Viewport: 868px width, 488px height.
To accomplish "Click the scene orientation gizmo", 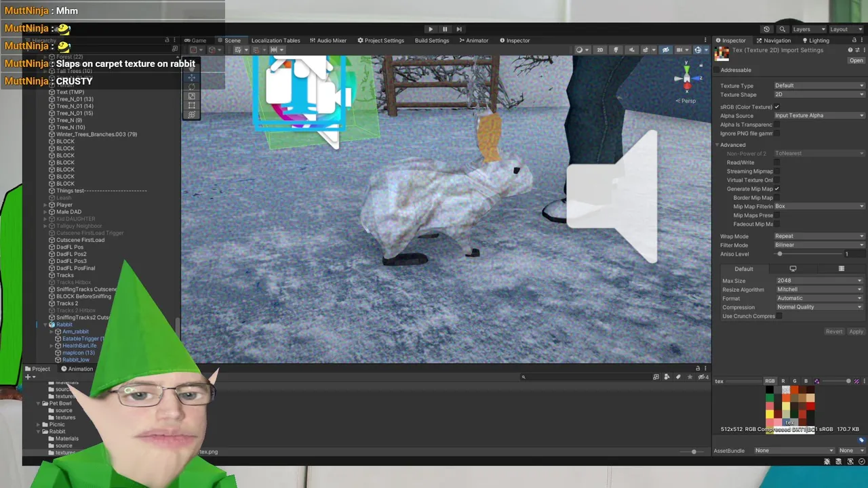I will (686, 79).
